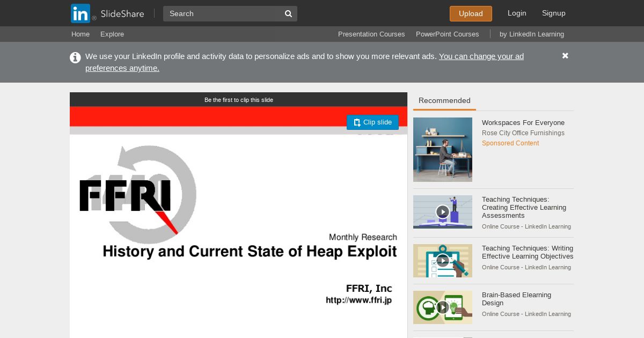Click the info icon in ad banner
This screenshot has height=338, width=644.
[75, 57]
